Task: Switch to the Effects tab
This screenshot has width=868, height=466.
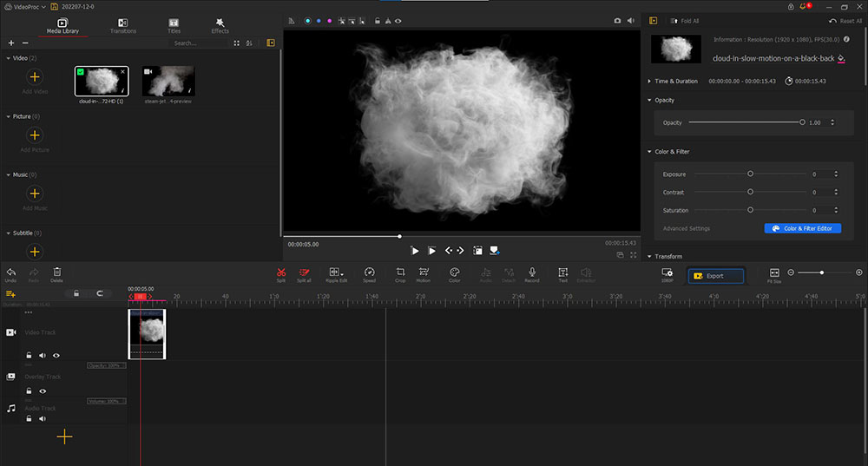Action: 220,26
